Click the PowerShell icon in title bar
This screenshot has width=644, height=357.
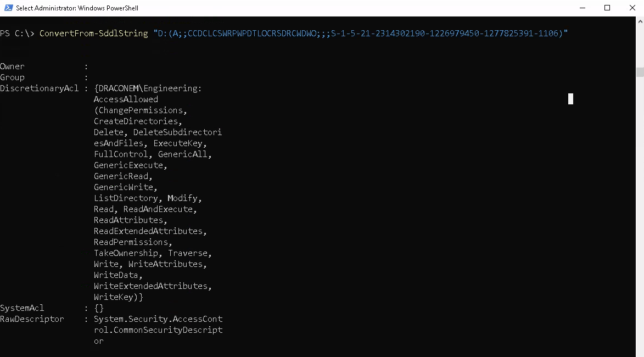[8, 8]
